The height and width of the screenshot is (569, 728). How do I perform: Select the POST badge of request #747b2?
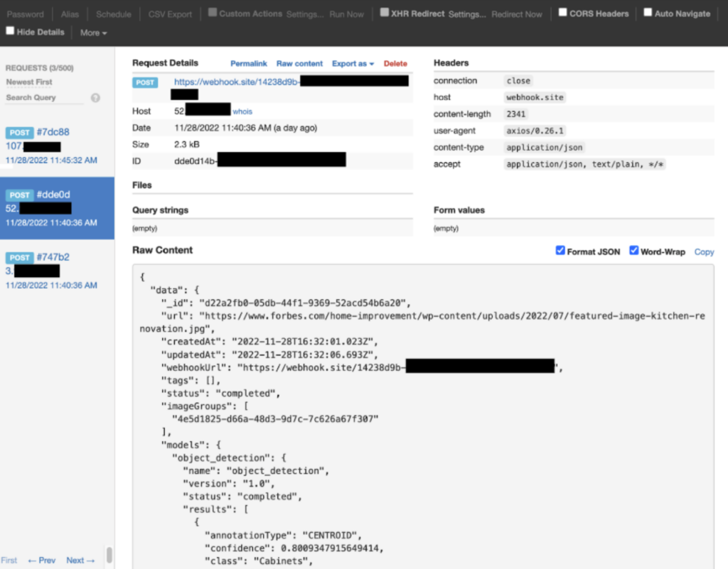19,257
